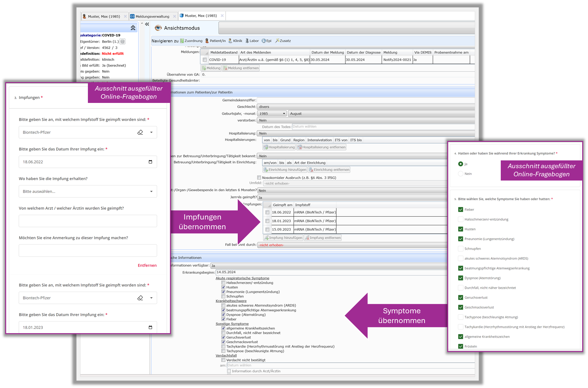Clear the first Biontech-Pfizer selection with eraser
The width and height of the screenshot is (588, 388).
click(x=140, y=132)
